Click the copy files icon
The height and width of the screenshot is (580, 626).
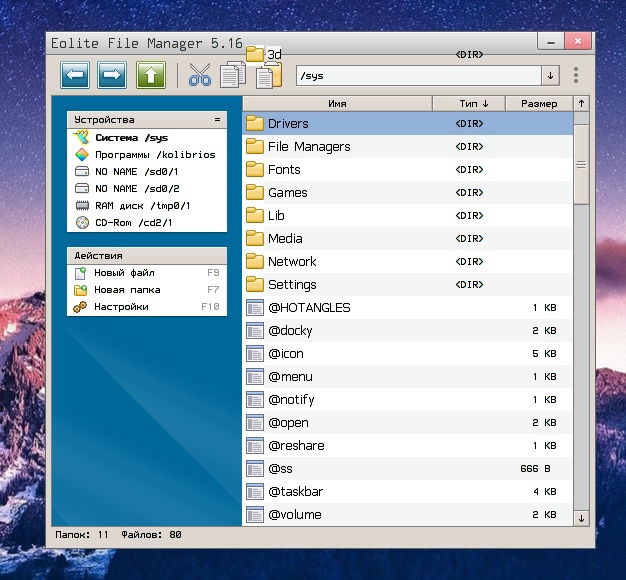(232, 76)
